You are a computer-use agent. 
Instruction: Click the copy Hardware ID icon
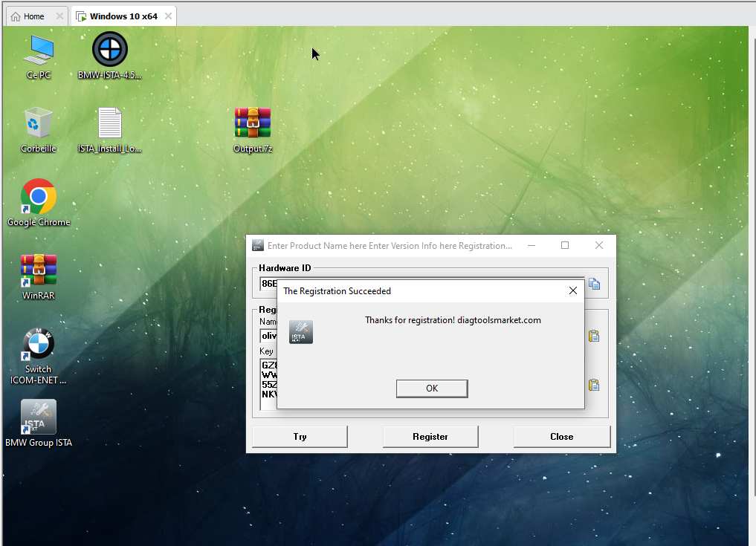pyautogui.click(x=594, y=284)
